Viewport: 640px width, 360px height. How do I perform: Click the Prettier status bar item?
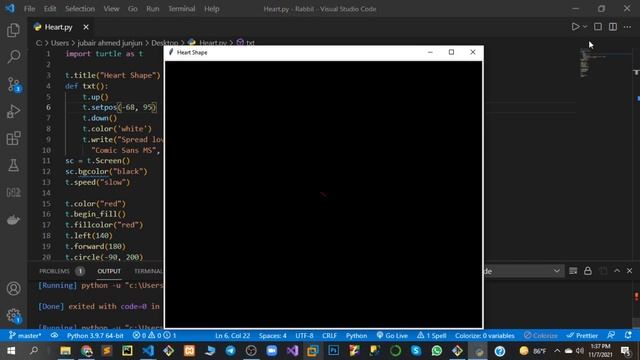point(582,336)
